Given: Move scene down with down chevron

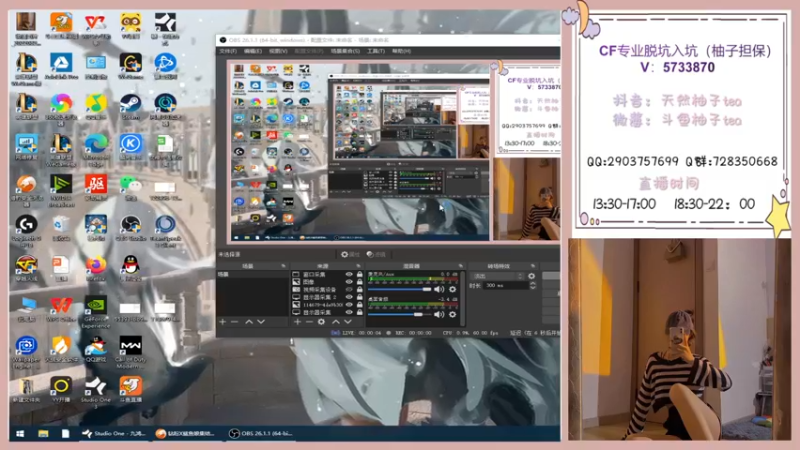Looking at the screenshot, I should coord(261,322).
